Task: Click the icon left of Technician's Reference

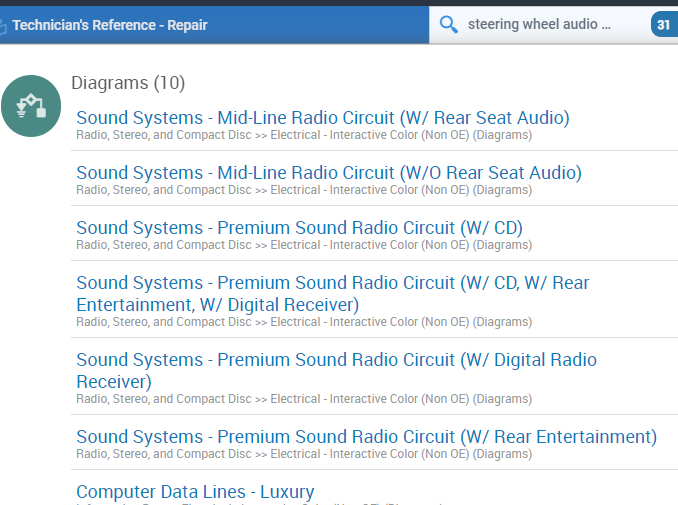Action: point(3,25)
